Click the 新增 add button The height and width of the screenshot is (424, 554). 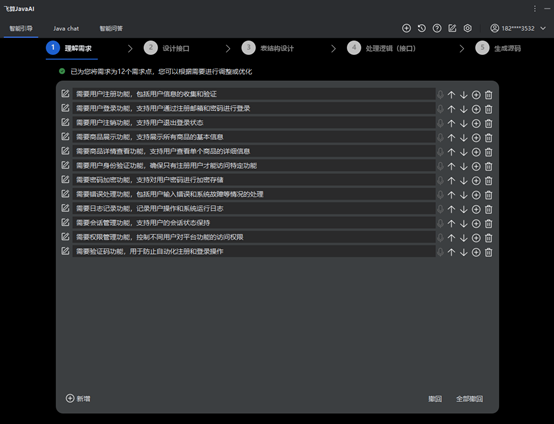click(x=78, y=399)
